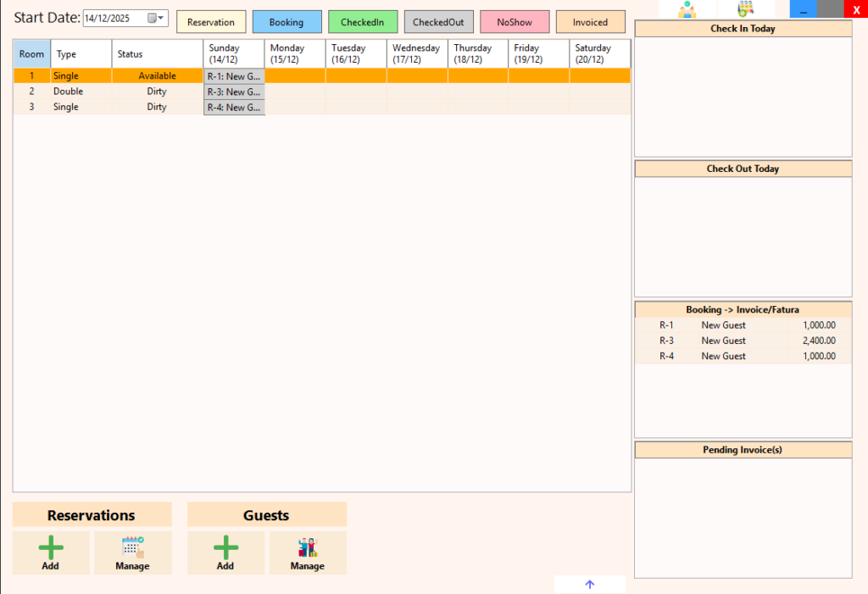Image resolution: width=868 pixels, height=594 pixels.
Task: Open the Manage Guests icon
Action: pyautogui.click(x=307, y=547)
